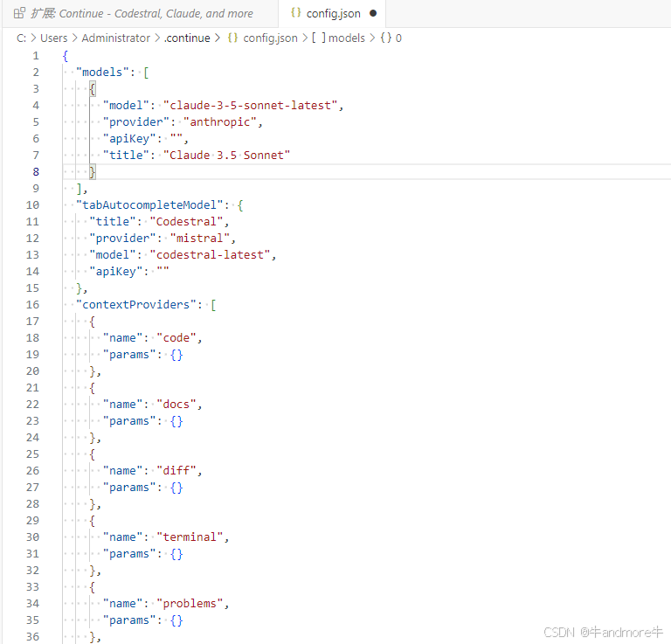Image resolution: width=671 pixels, height=644 pixels.
Task: Click the unsaved dot on config.json tab
Action: pos(373,13)
